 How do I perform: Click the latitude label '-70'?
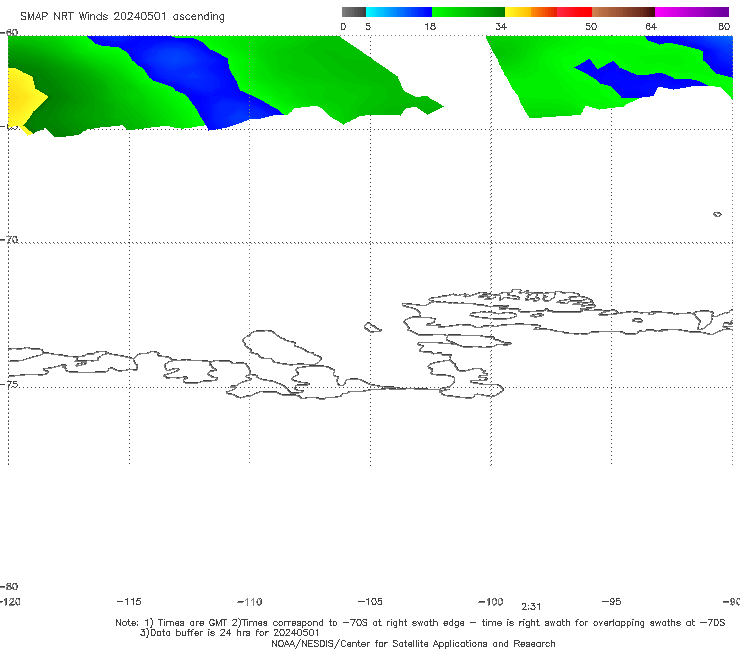(x=9, y=240)
